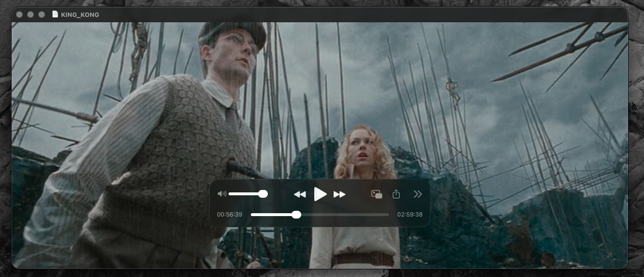Click the KING_KONG document icon in title bar
The height and width of the screenshot is (277, 644).
pos(55,15)
